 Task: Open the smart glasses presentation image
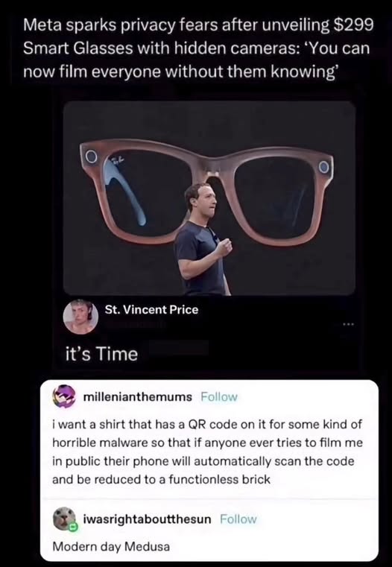[x=209, y=197]
